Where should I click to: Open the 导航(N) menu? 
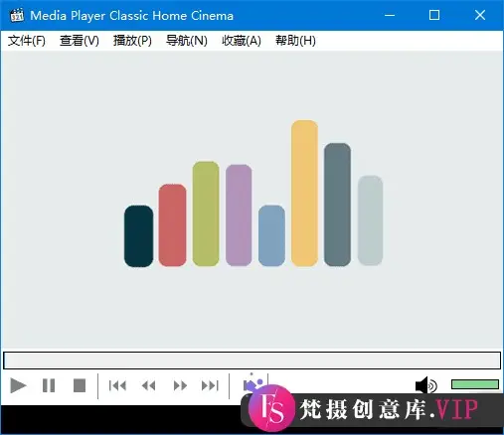pyautogui.click(x=187, y=41)
